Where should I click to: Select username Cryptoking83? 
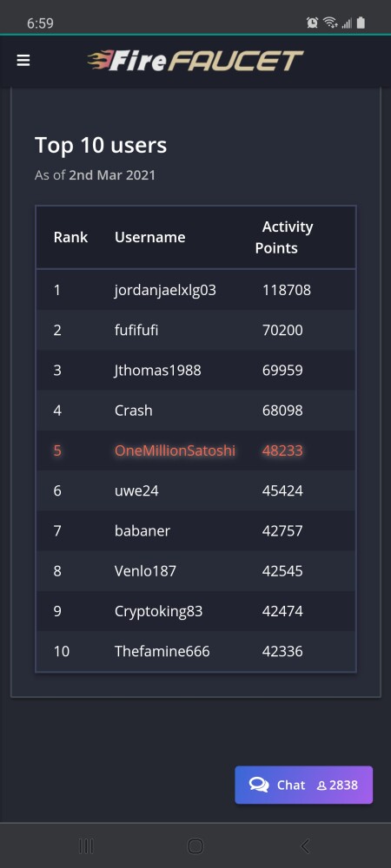click(158, 611)
